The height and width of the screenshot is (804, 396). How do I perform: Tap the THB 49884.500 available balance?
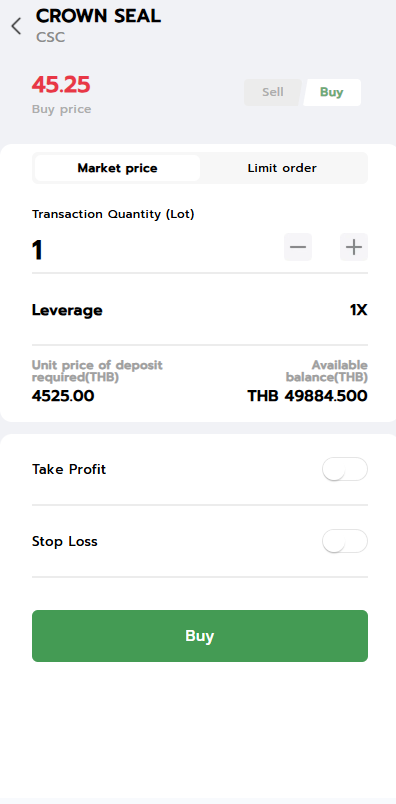click(x=308, y=396)
